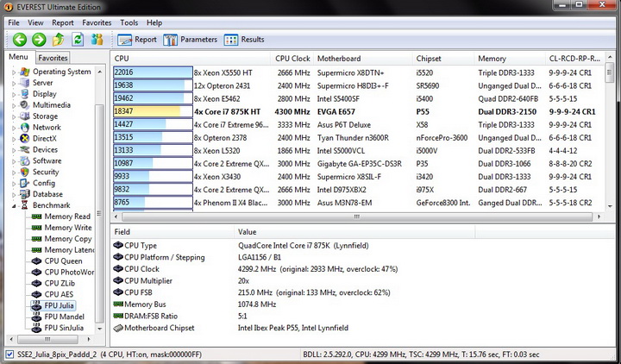Screen dimensions: 621x364
Task: Open the Memory Read benchmark
Action: (61, 217)
